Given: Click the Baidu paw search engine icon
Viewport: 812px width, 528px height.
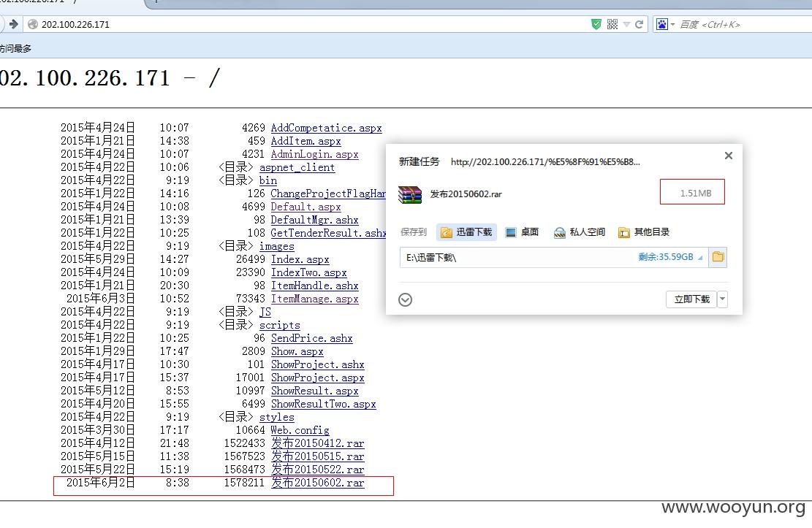Looking at the screenshot, I should click(662, 24).
